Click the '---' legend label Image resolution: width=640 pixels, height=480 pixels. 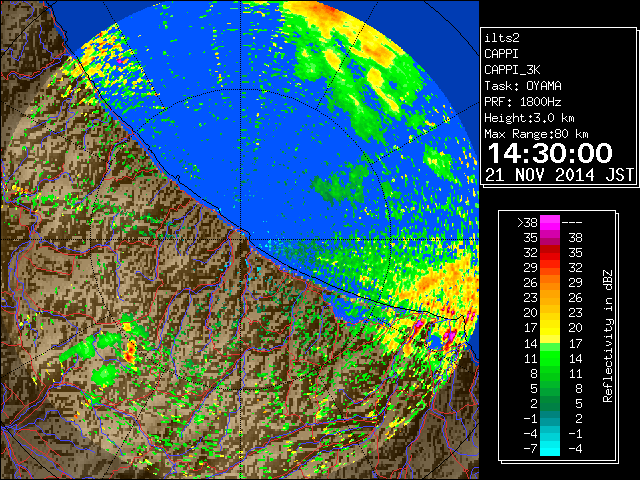(572, 223)
